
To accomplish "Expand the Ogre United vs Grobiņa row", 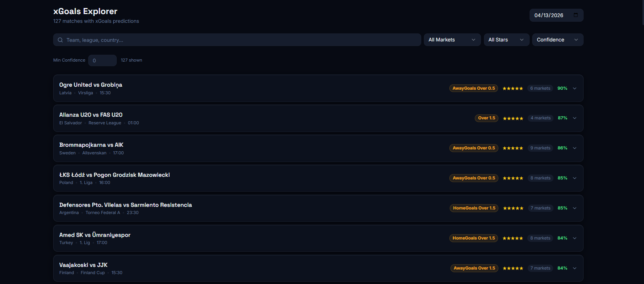I will pyautogui.click(x=574, y=89).
